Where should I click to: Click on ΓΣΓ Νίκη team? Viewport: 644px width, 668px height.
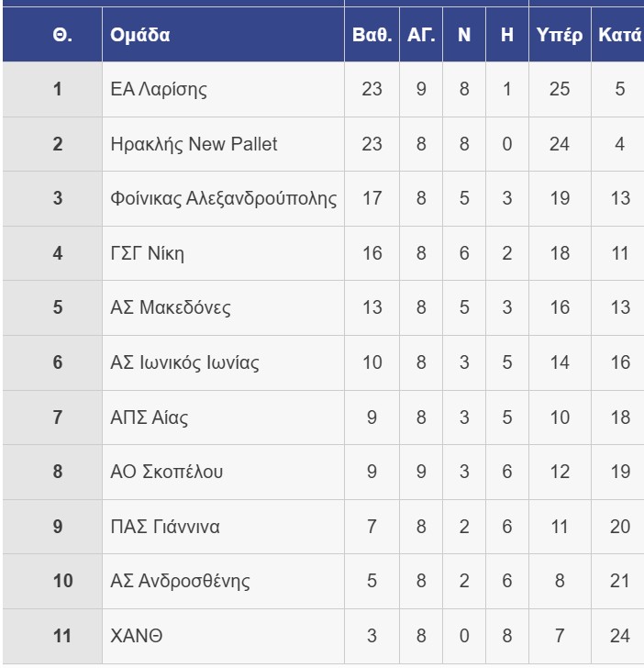tap(147, 253)
